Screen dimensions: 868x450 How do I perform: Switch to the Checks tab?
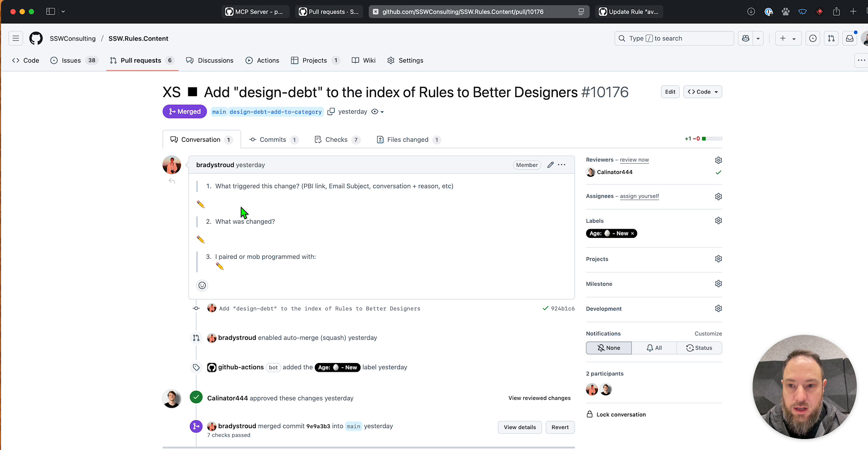(x=337, y=139)
